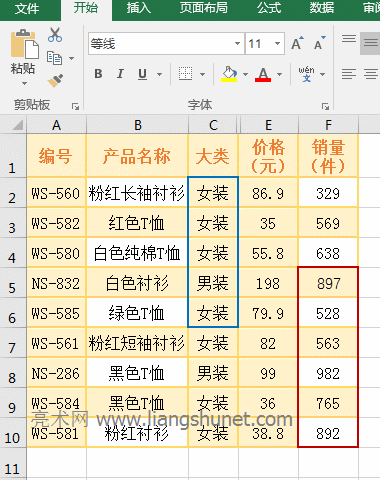Click the wén phonetic guide icon
The image size is (380, 480).
click(306, 74)
